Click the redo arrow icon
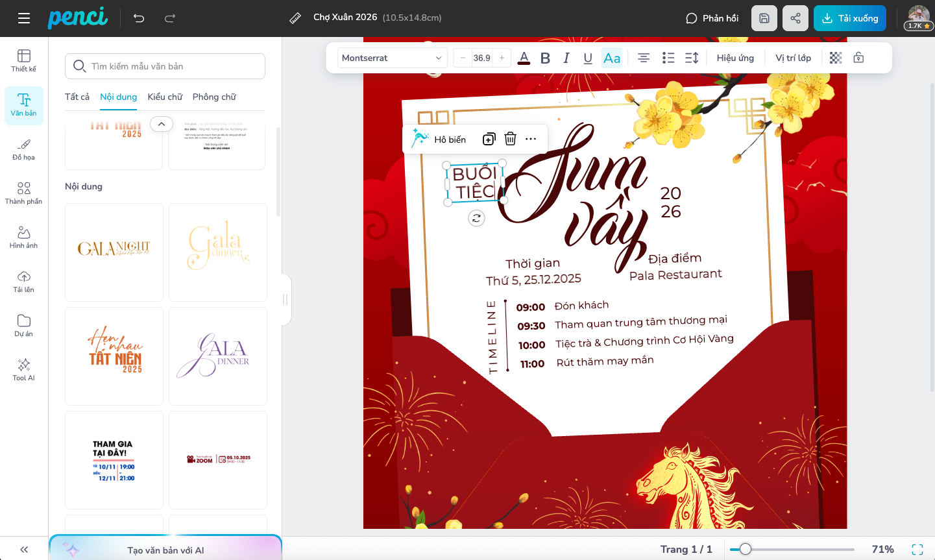 click(x=170, y=18)
